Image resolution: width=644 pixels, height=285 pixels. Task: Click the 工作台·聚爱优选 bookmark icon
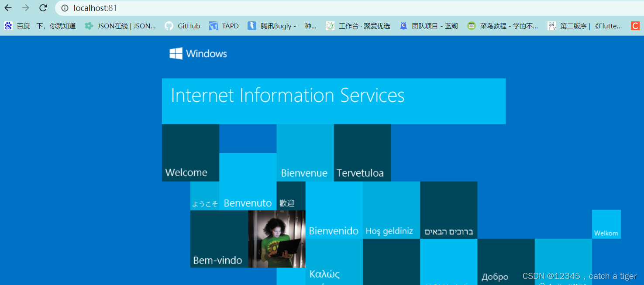tap(330, 26)
